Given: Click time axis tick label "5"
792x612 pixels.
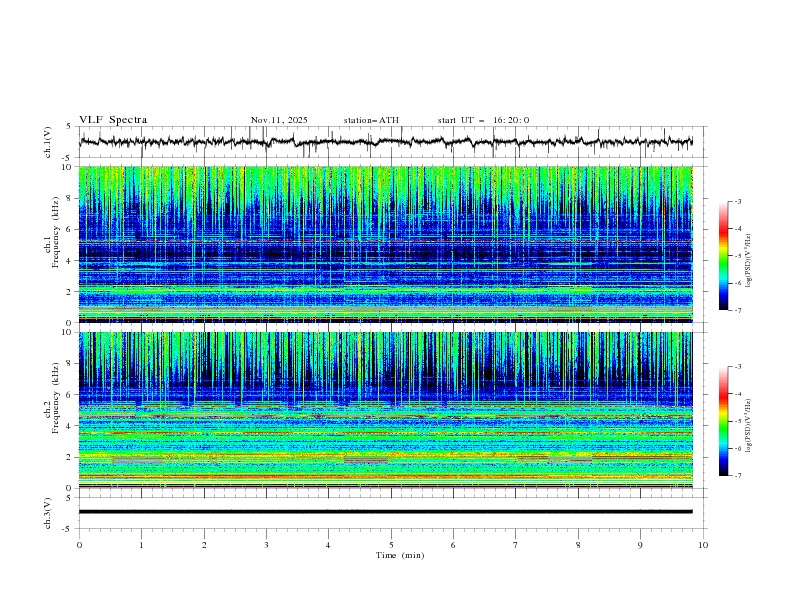Looking at the screenshot, I should pos(391,545).
